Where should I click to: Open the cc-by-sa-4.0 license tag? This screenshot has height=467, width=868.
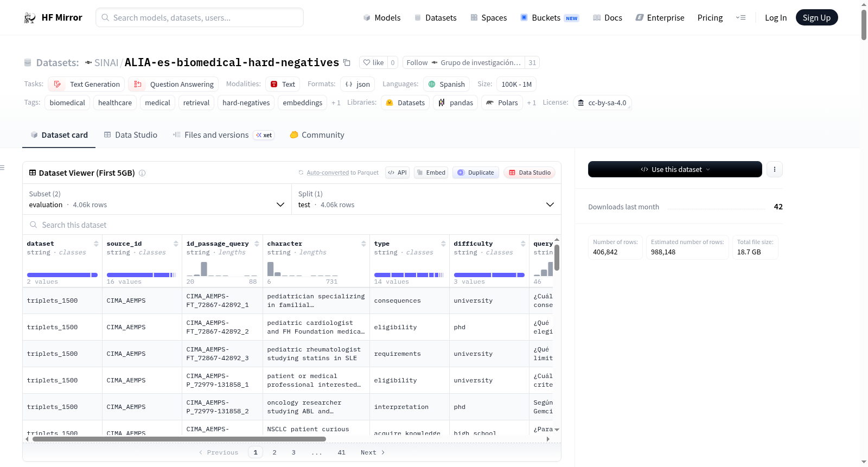coord(602,103)
